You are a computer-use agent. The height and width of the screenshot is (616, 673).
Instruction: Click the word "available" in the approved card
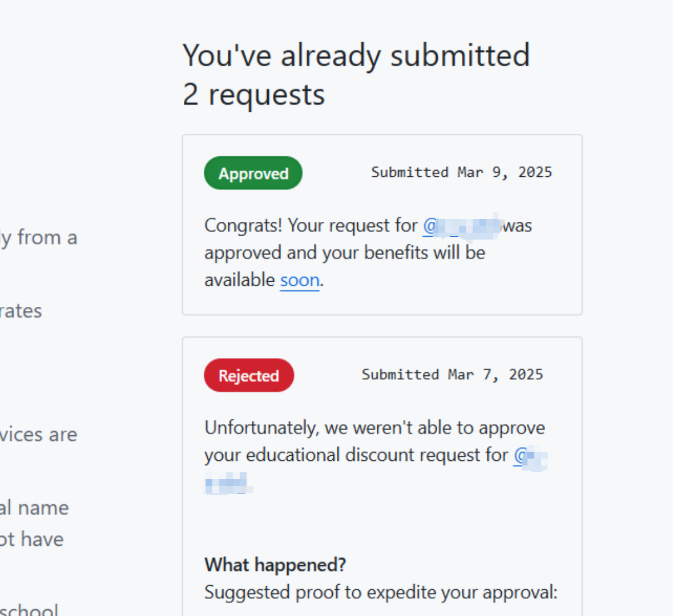coord(240,280)
